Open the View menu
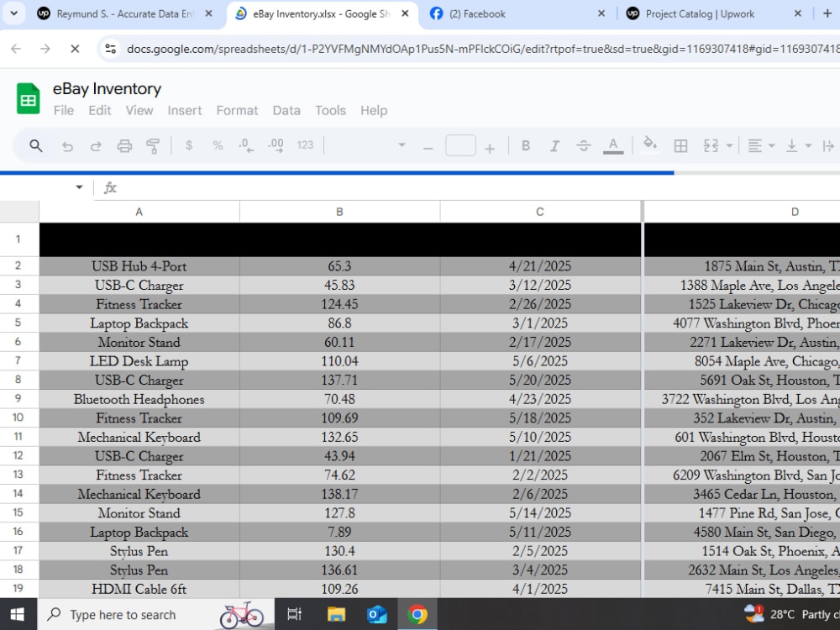The width and height of the screenshot is (840, 630). (139, 110)
